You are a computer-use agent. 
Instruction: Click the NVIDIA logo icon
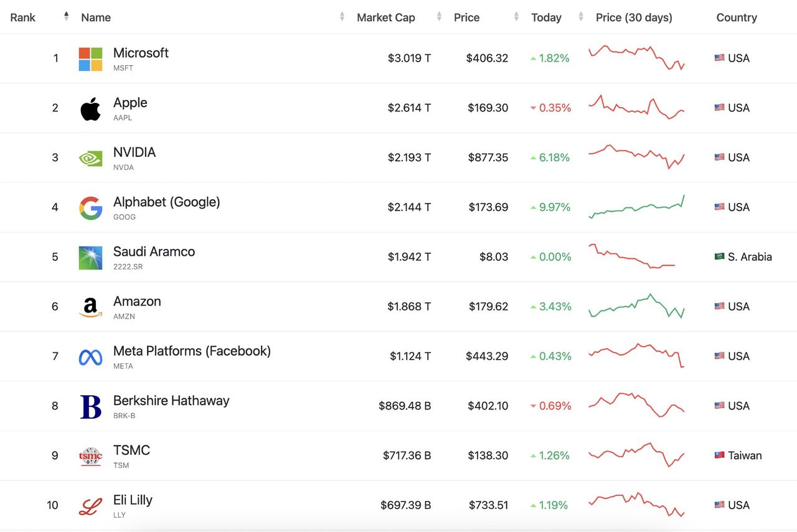click(90, 158)
